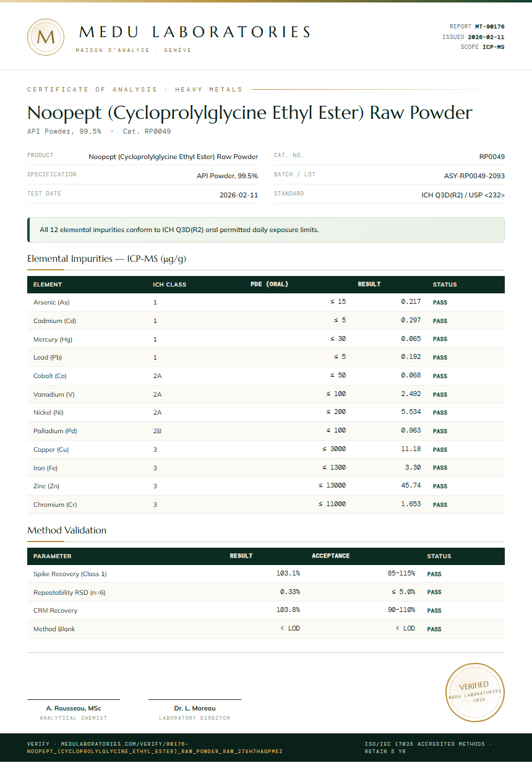The height and width of the screenshot is (781, 532).
Task: Click Nickel (Ni) row label
Action: point(48,413)
